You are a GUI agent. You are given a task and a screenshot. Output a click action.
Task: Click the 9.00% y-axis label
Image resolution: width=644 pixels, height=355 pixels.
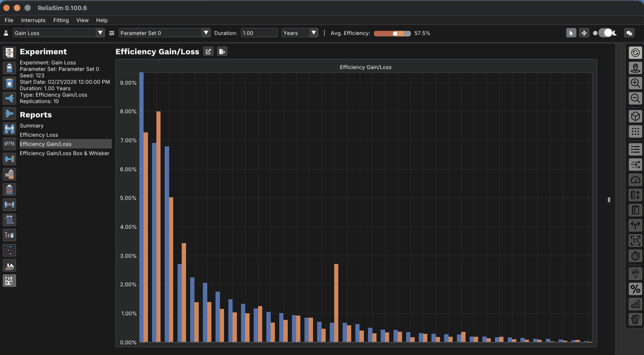[x=128, y=83]
